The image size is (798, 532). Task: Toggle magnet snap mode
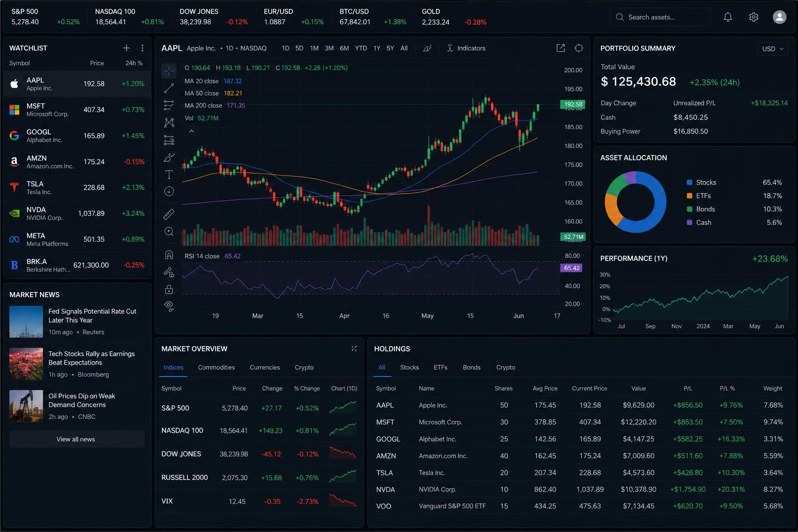pyautogui.click(x=169, y=255)
